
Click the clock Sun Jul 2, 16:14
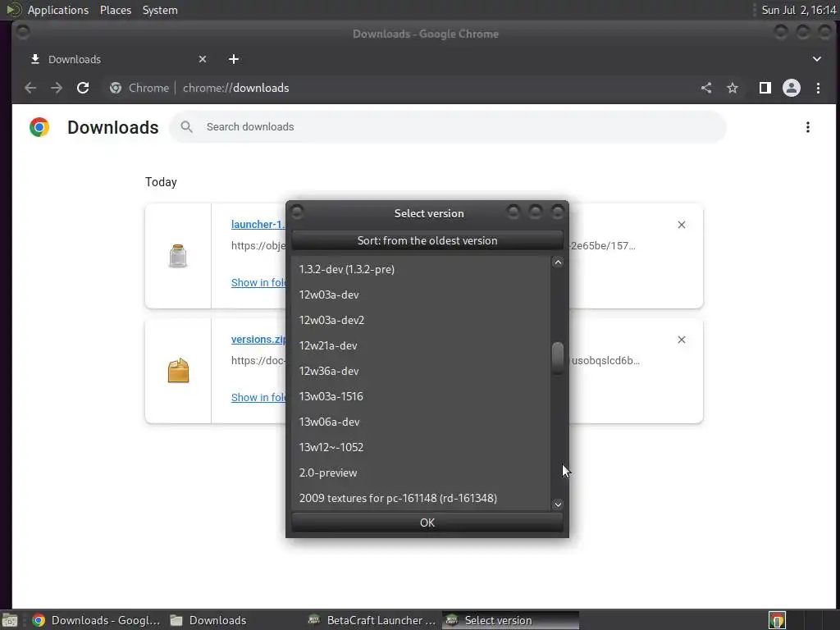(x=799, y=10)
